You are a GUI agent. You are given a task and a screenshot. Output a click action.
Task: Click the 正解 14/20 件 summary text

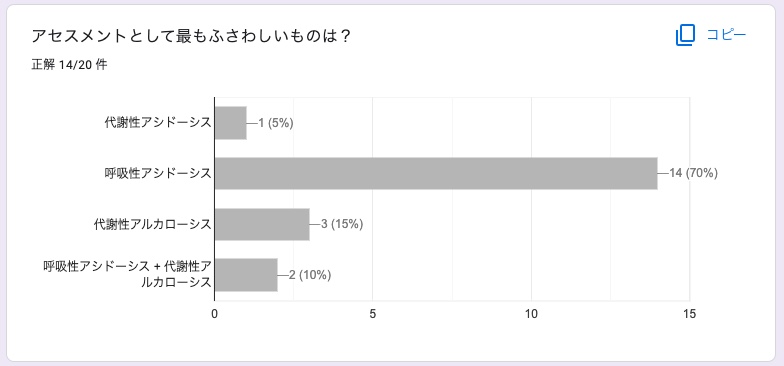click(x=69, y=65)
